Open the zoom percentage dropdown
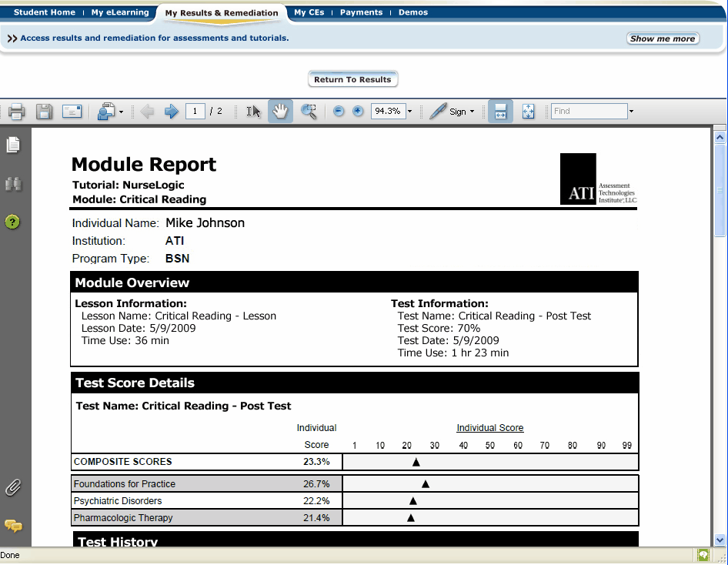This screenshot has width=728, height=565. [x=409, y=111]
